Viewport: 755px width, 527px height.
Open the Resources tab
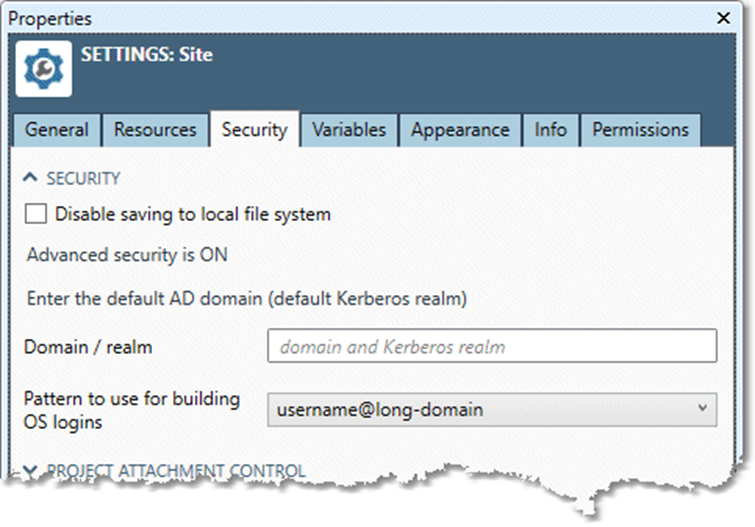coord(155,130)
